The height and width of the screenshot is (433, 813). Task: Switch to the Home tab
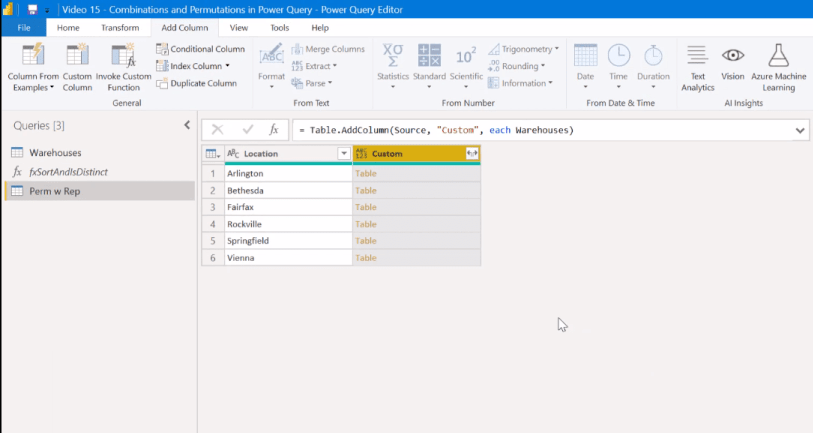[68, 27]
